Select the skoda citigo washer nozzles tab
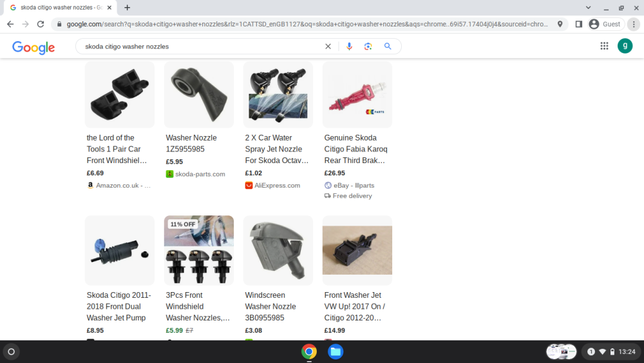The width and height of the screenshot is (644, 363). point(61,7)
